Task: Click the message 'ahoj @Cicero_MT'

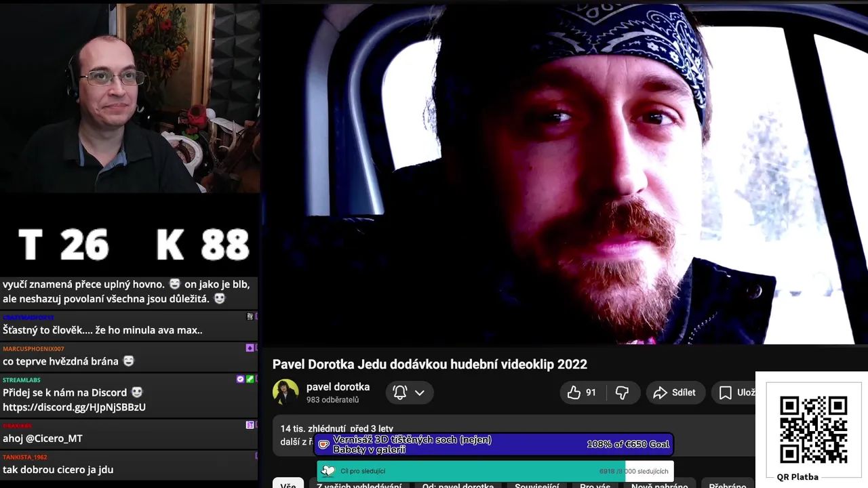Action: [43, 439]
